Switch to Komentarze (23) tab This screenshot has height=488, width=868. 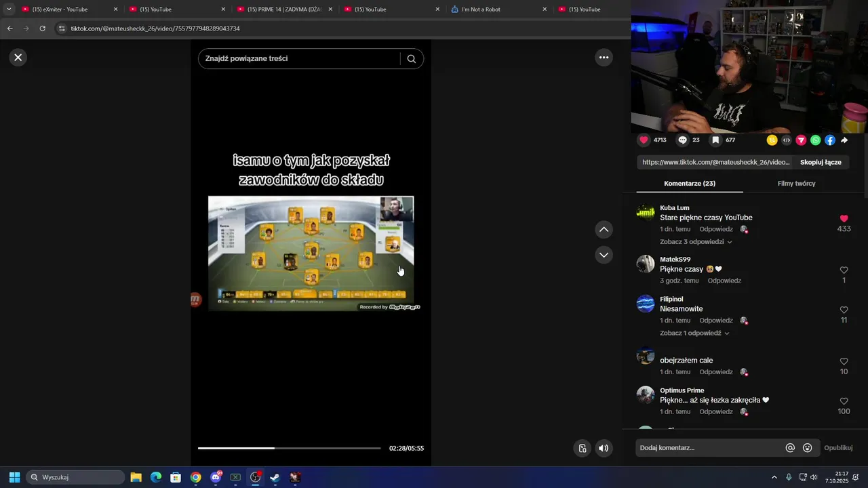tap(690, 184)
